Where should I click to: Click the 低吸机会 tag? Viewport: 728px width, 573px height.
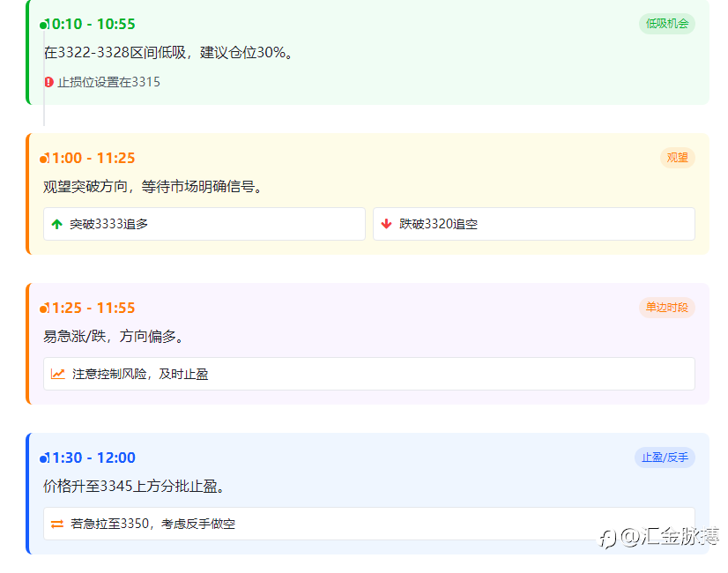tap(667, 24)
